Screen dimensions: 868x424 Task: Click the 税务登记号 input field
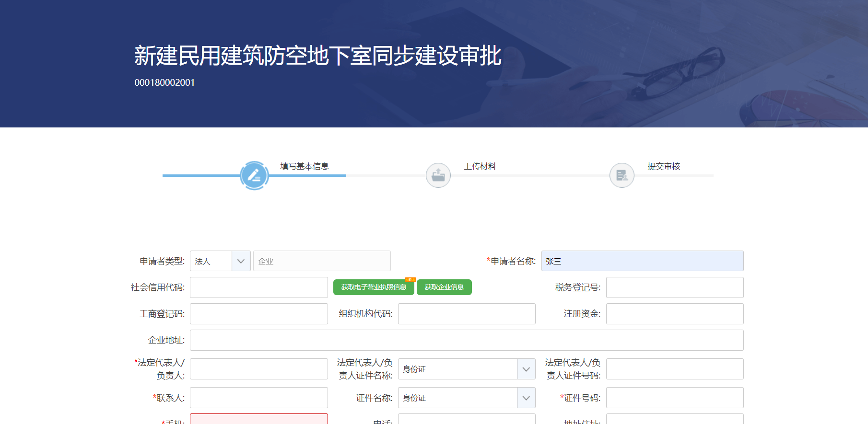675,287
